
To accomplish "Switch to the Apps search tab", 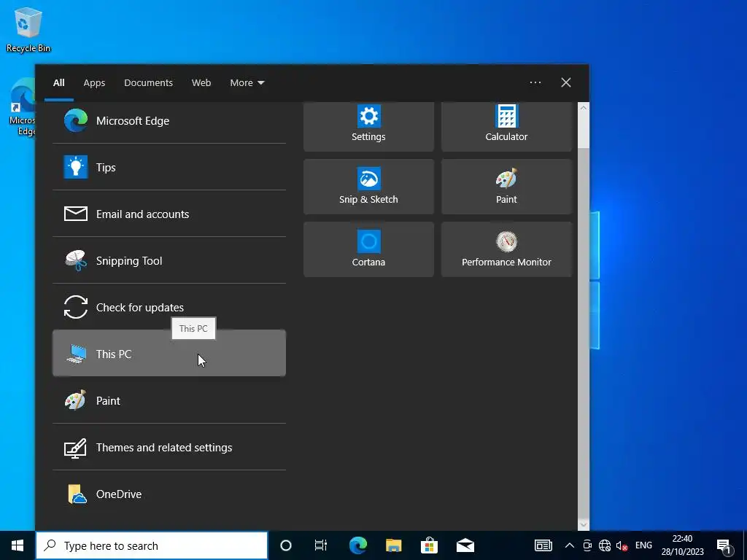I will 94,83.
